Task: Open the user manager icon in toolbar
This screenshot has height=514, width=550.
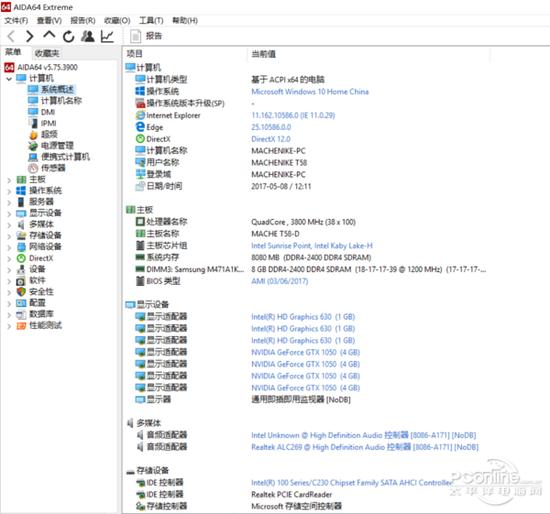Action: [x=88, y=36]
